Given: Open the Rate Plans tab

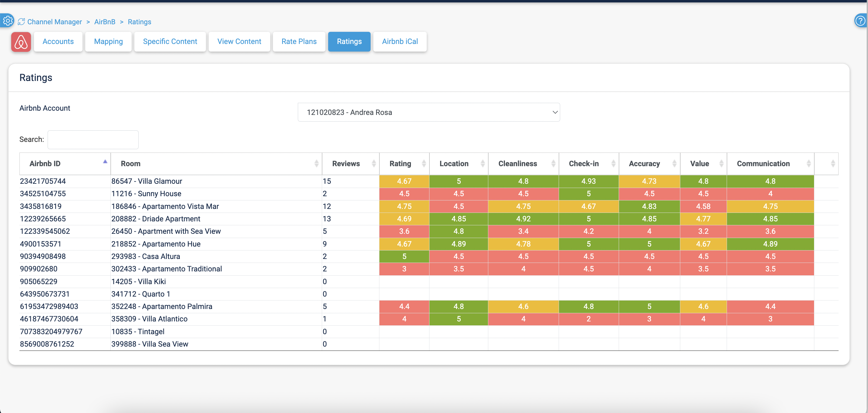Looking at the screenshot, I should pos(299,42).
